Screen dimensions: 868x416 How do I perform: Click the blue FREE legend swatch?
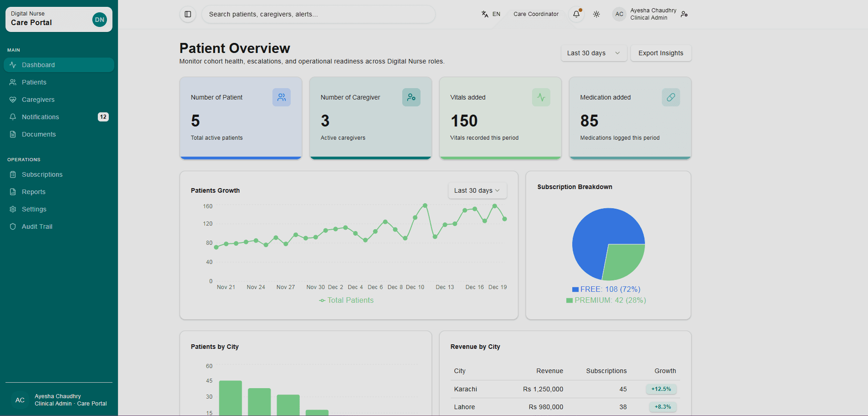[x=575, y=290]
